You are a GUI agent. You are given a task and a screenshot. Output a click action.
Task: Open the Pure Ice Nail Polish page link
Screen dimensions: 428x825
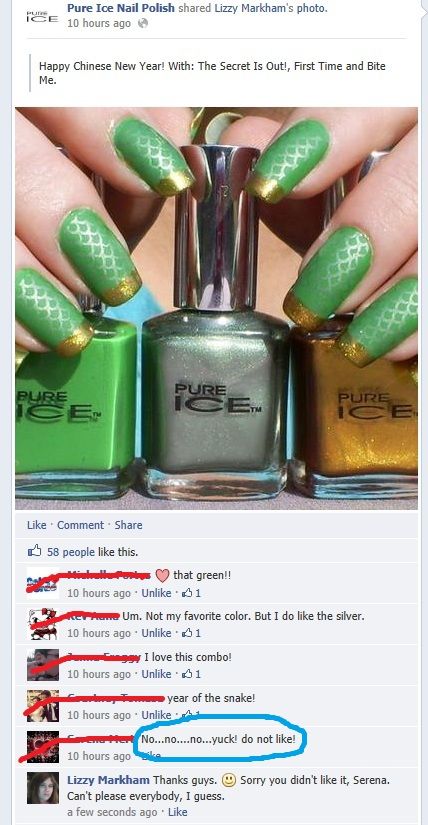(121, 8)
